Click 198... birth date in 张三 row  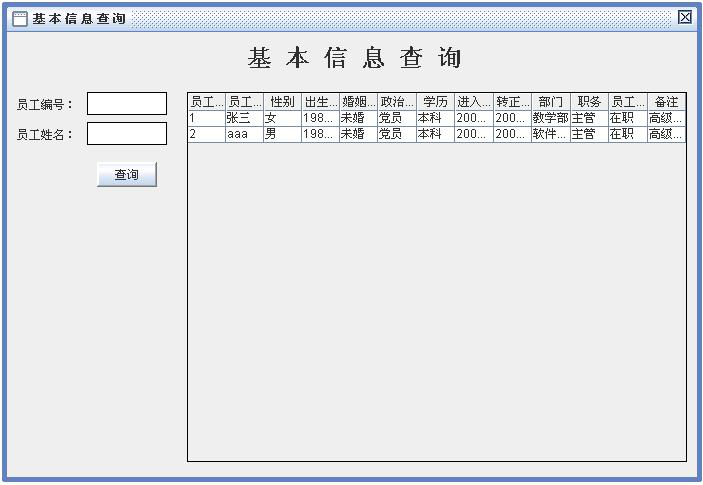click(321, 118)
